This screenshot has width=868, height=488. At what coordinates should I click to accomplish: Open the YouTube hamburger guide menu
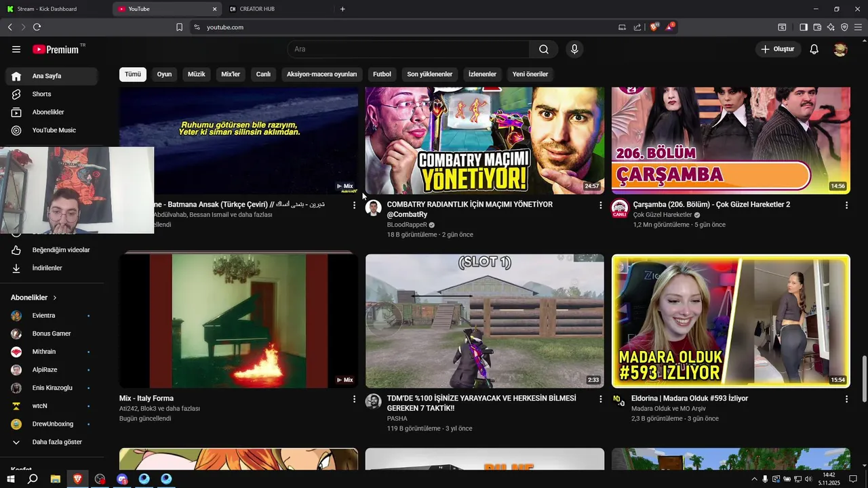[x=16, y=49]
